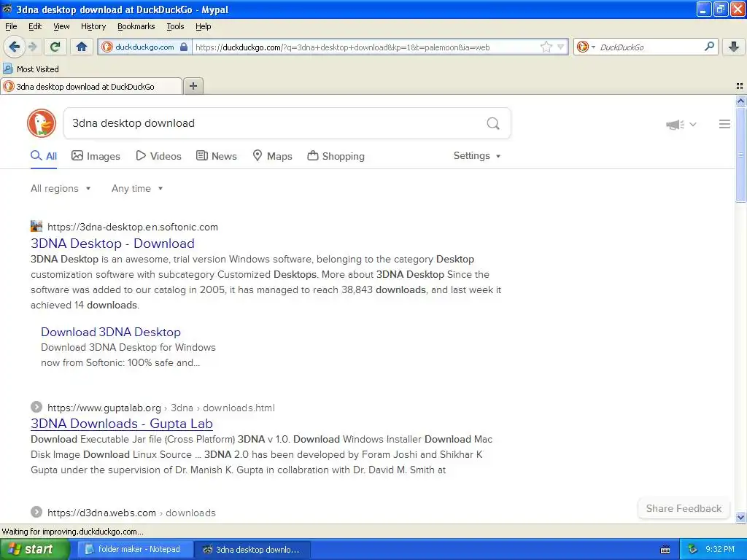Click the vertical scrollbar up arrow

pos(740,101)
